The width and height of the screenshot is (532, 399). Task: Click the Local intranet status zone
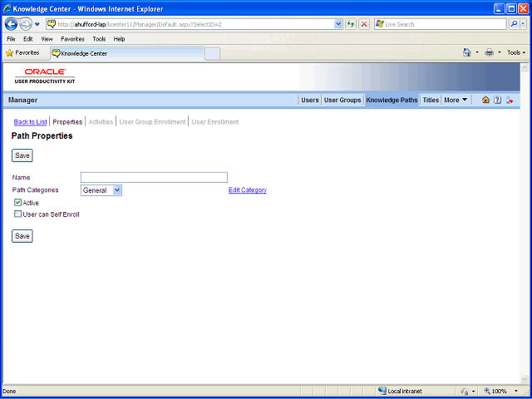pyautogui.click(x=401, y=392)
